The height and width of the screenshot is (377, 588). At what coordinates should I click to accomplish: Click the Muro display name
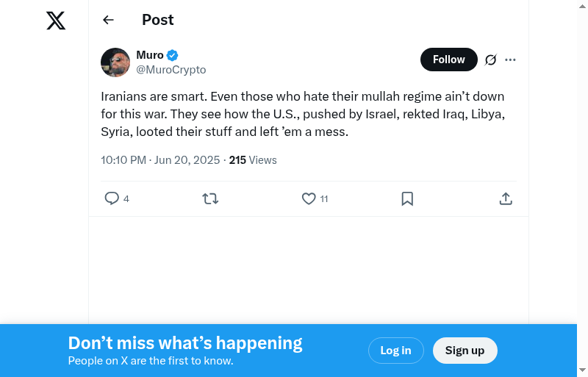tap(150, 55)
